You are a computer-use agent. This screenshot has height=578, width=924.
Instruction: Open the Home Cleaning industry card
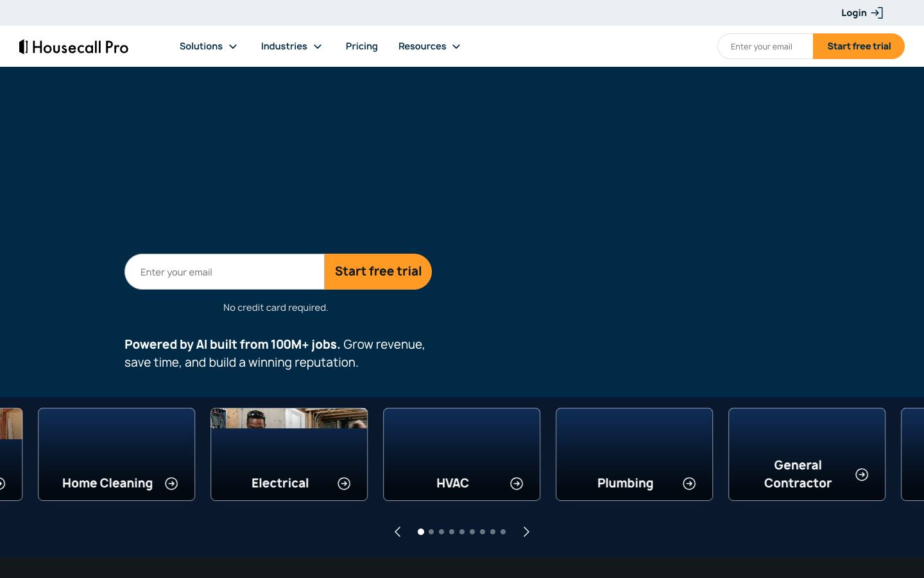click(117, 454)
